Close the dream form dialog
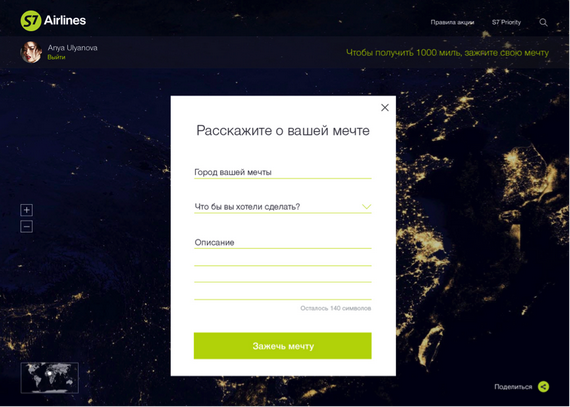570x407 pixels. [385, 108]
